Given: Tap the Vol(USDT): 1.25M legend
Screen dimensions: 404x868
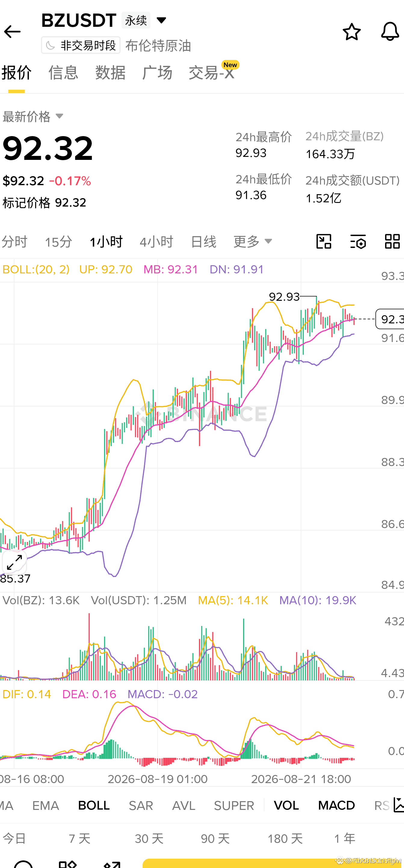Looking at the screenshot, I should (139, 600).
